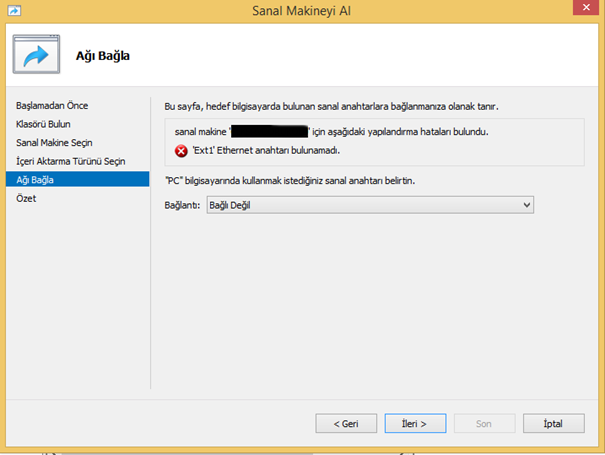The height and width of the screenshot is (455, 605).
Task: Open İçeri Aktarma Türünü Seçin step
Action: coord(71,161)
